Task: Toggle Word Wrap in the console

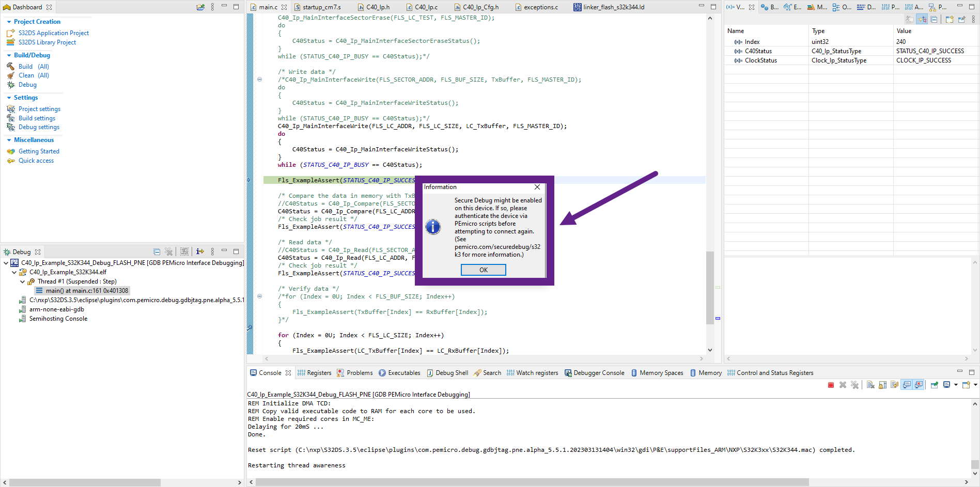Action: tap(894, 385)
